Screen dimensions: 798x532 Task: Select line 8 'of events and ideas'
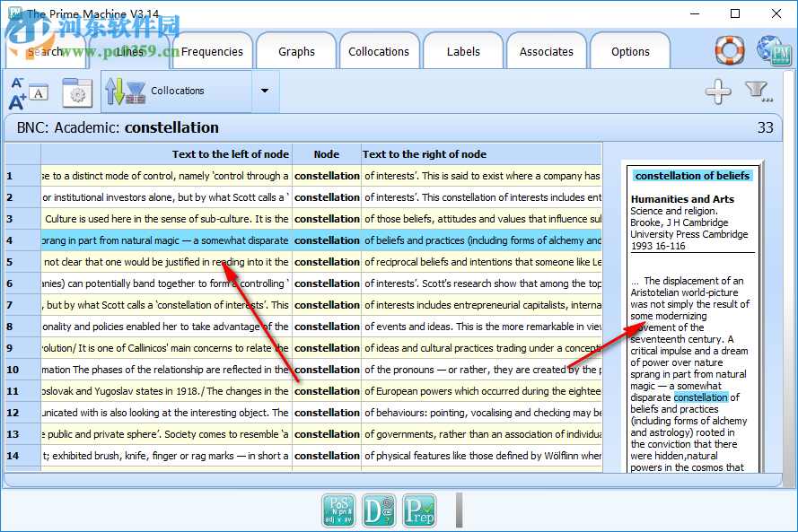pyautogui.click(x=303, y=327)
